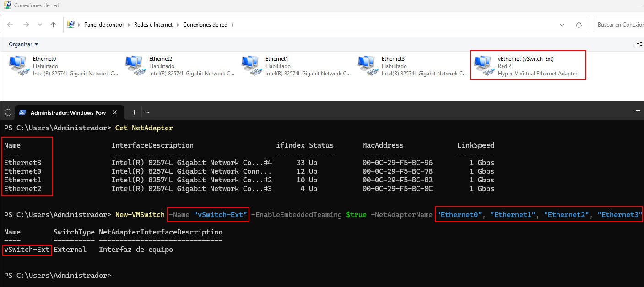
Task: Open recent locations dropdown arrow
Action: click(40, 25)
